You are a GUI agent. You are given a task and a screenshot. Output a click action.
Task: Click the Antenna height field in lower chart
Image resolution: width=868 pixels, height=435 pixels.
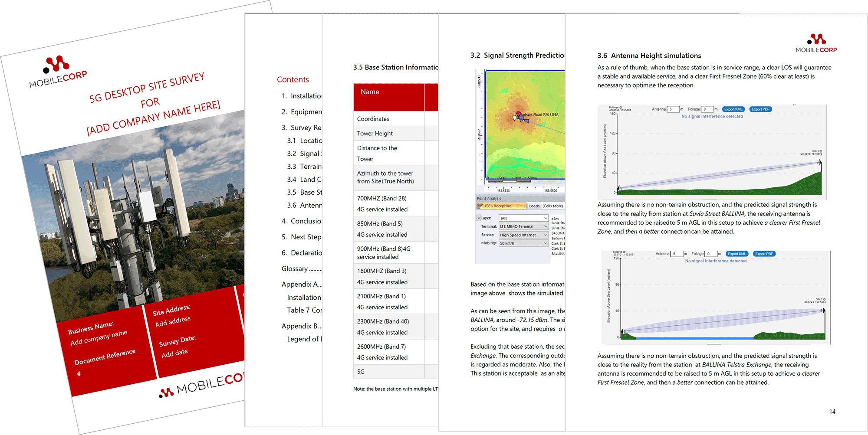[x=677, y=254]
